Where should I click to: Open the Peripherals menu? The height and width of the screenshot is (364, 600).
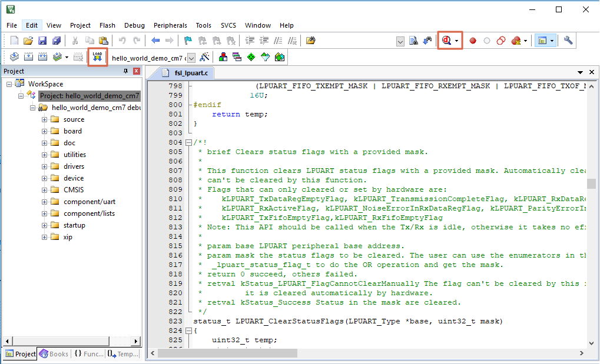click(x=170, y=25)
